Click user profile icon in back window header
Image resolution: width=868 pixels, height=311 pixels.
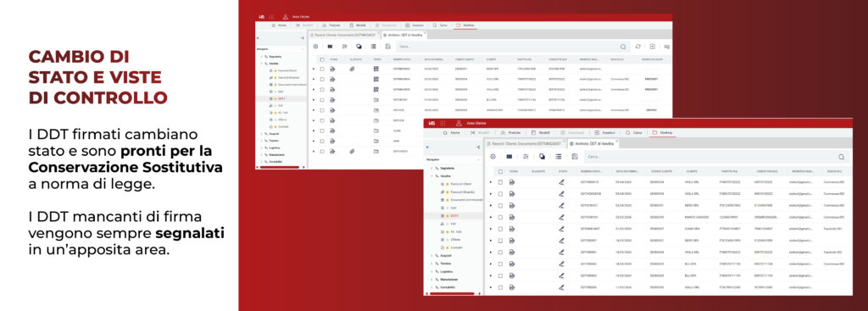pos(286,17)
